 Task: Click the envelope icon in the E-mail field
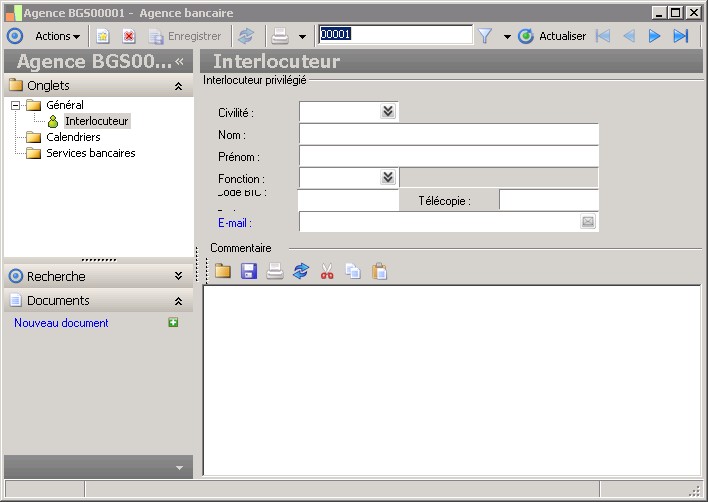pos(588,221)
